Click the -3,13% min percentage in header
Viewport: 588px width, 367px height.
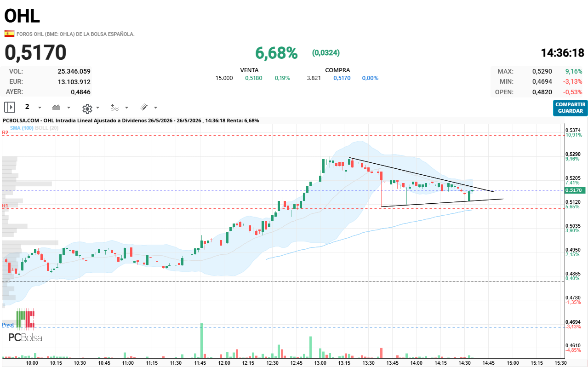pos(573,82)
